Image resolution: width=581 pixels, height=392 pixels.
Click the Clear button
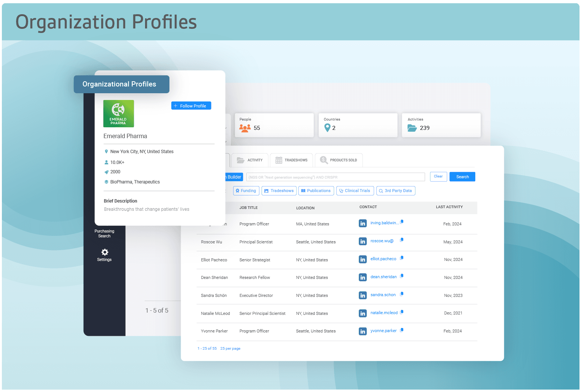point(438,176)
